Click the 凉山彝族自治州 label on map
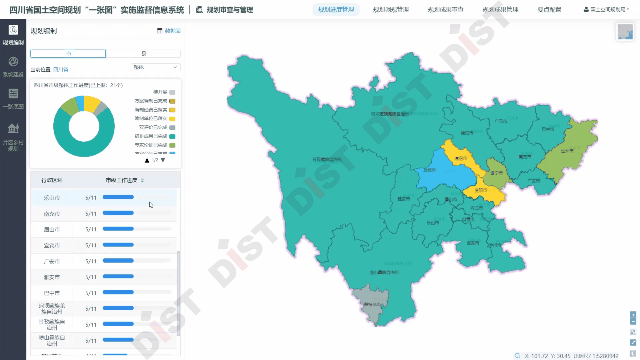Image resolution: width=640 pixels, height=360 pixels. tap(384, 272)
